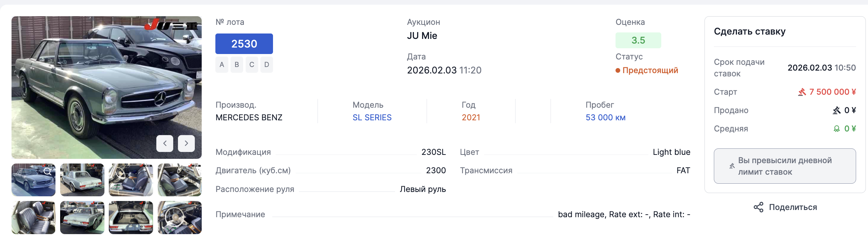The width and height of the screenshot is (868, 237).
Task: Click magnifier icon on first thumbnail
Action: (48, 171)
